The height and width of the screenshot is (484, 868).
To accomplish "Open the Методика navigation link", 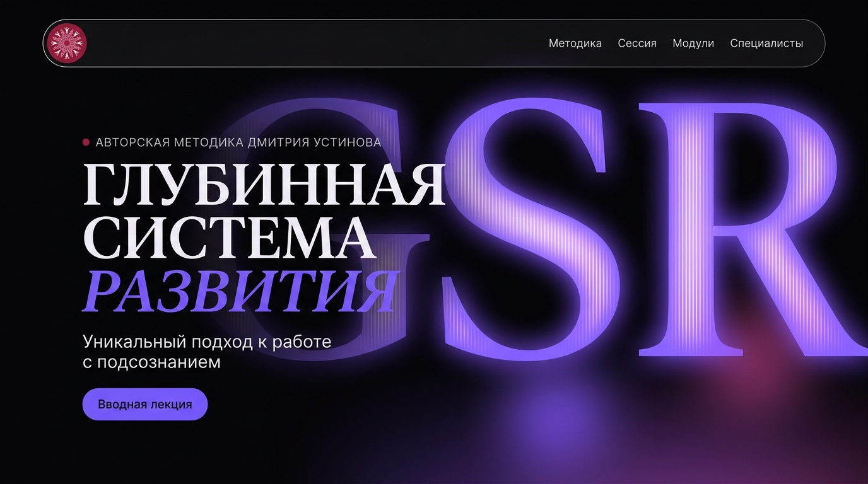I will [x=575, y=43].
